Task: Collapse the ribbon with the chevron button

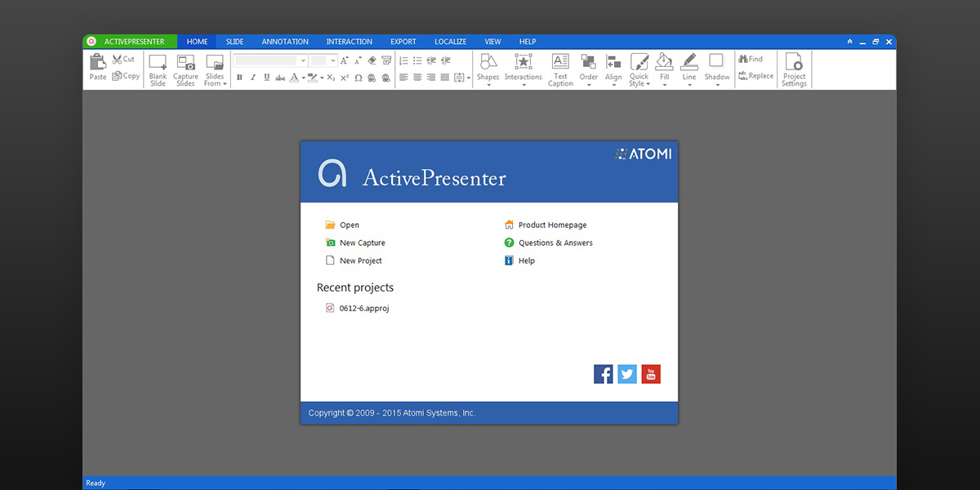Action: (x=849, y=42)
